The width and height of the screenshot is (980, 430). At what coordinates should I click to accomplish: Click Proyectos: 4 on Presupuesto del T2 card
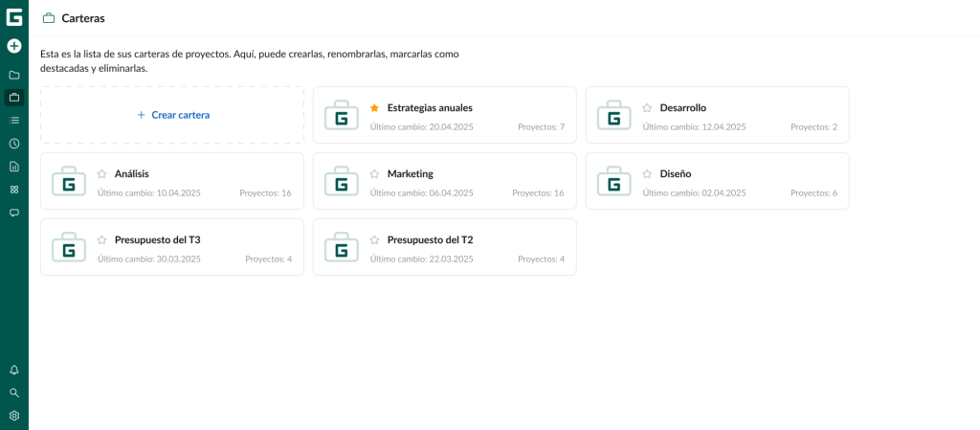pos(542,259)
